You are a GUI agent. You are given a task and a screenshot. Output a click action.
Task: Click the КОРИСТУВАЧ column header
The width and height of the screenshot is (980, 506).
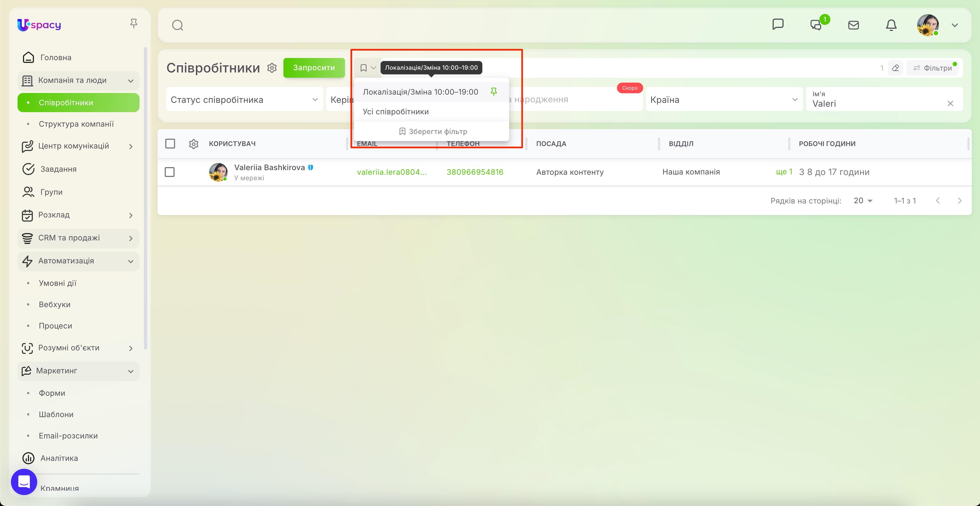coord(232,144)
